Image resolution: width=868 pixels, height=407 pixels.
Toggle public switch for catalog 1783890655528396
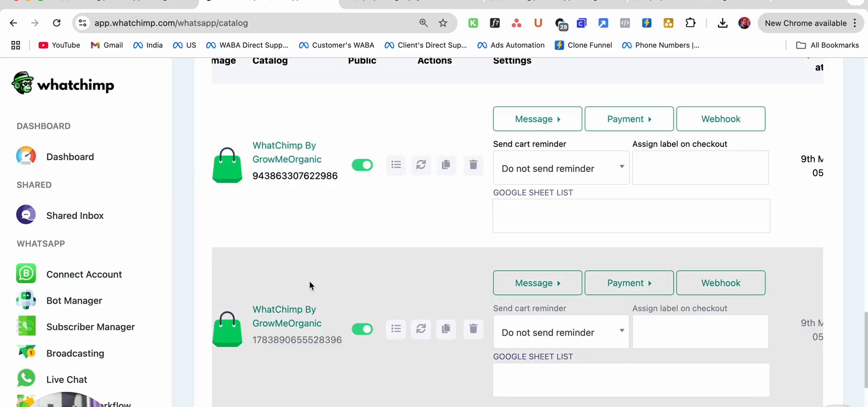point(362,329)
